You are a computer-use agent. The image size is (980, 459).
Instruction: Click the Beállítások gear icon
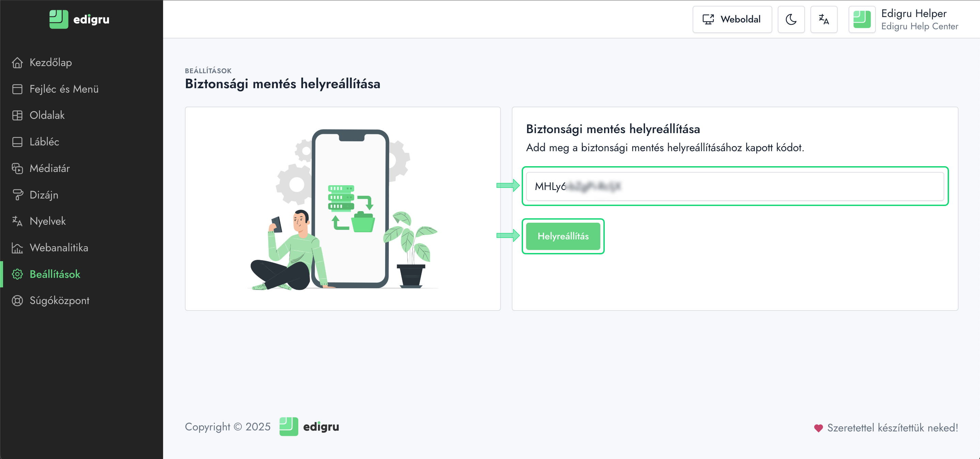coord(17,274)
